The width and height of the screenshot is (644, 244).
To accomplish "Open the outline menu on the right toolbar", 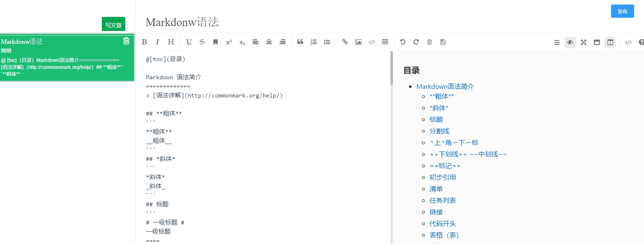I will pyautogui.click(x=557, y=42).
